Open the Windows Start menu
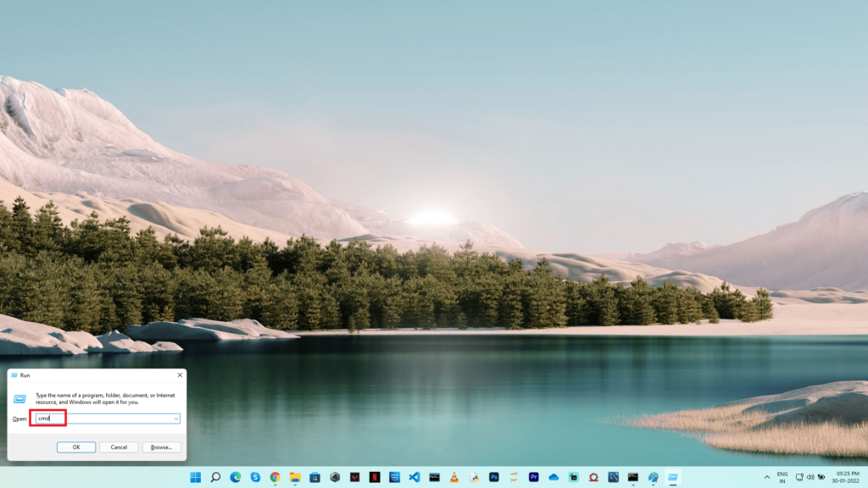Viewport: 868px width, 488px height. tap(196, 477)
